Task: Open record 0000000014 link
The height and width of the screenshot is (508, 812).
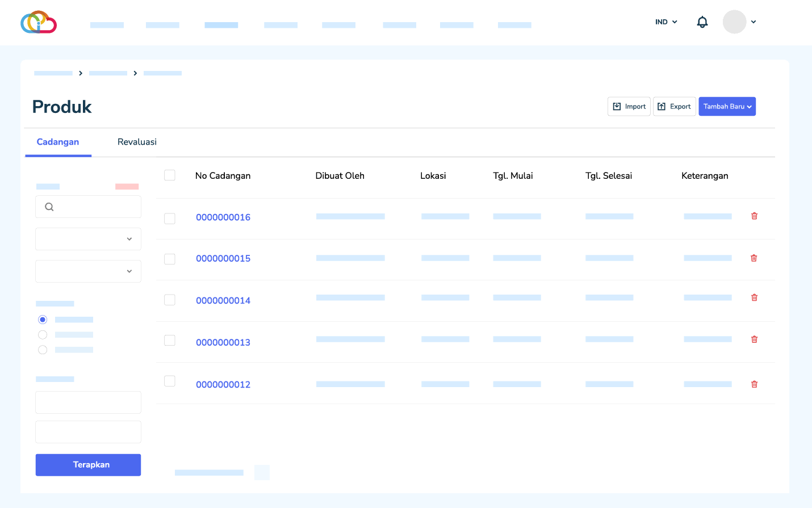Action: (223, 301)
